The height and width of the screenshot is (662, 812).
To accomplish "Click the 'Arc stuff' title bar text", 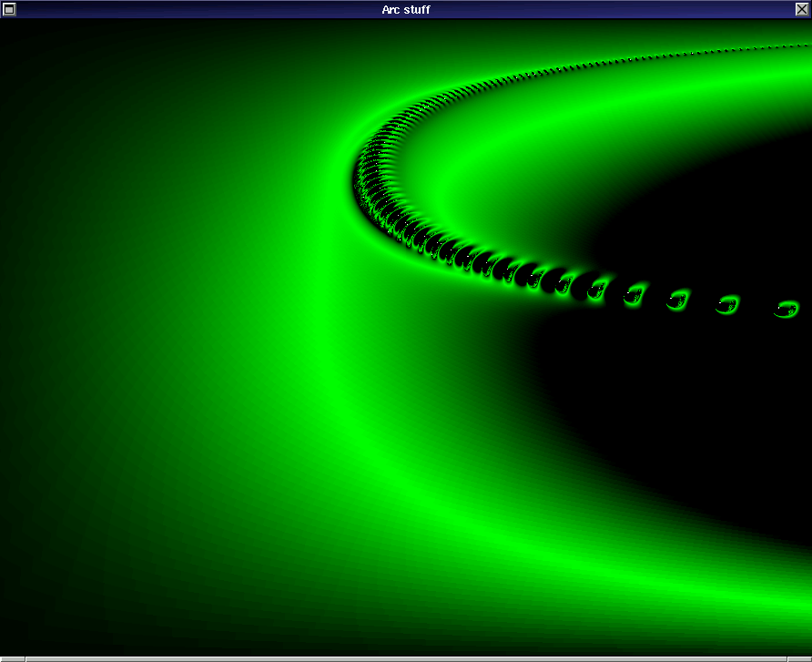I will pyautogui.click(x=405, y=9).
